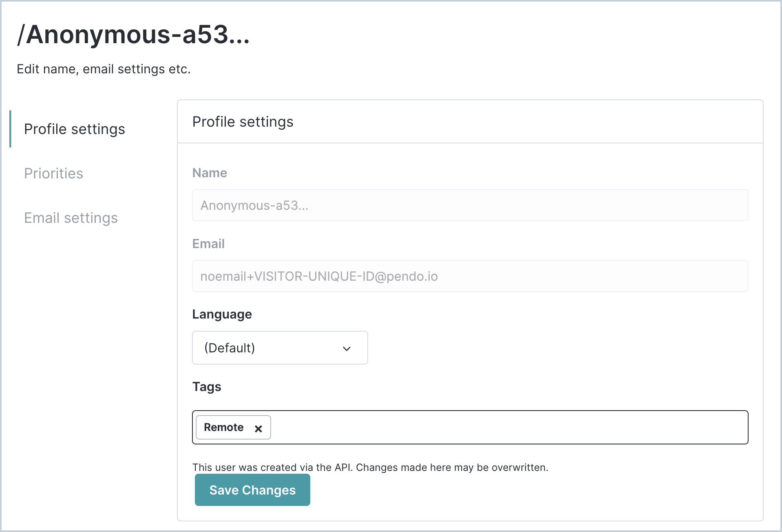Open the Priorities section in the sidebar
Screen dimensions: 782x532
53,174
